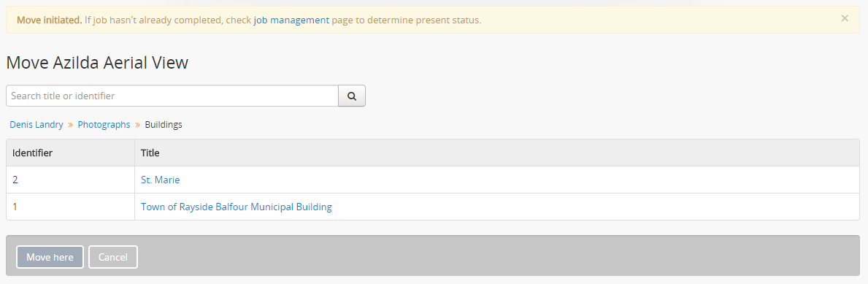Dismiss the Move initiated alert
This screenshot has width=868, height=284.
(844, 18)
